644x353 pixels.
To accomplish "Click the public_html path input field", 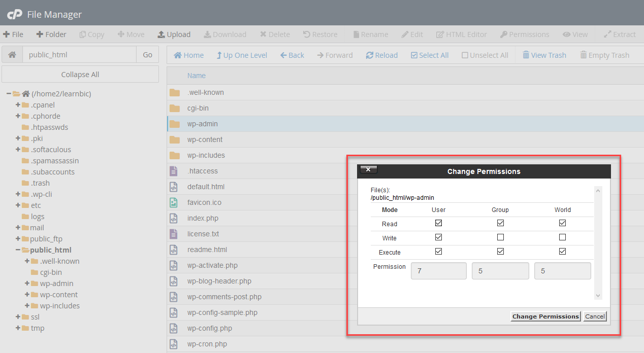I will pyautogui.click(x=80, y=55).
